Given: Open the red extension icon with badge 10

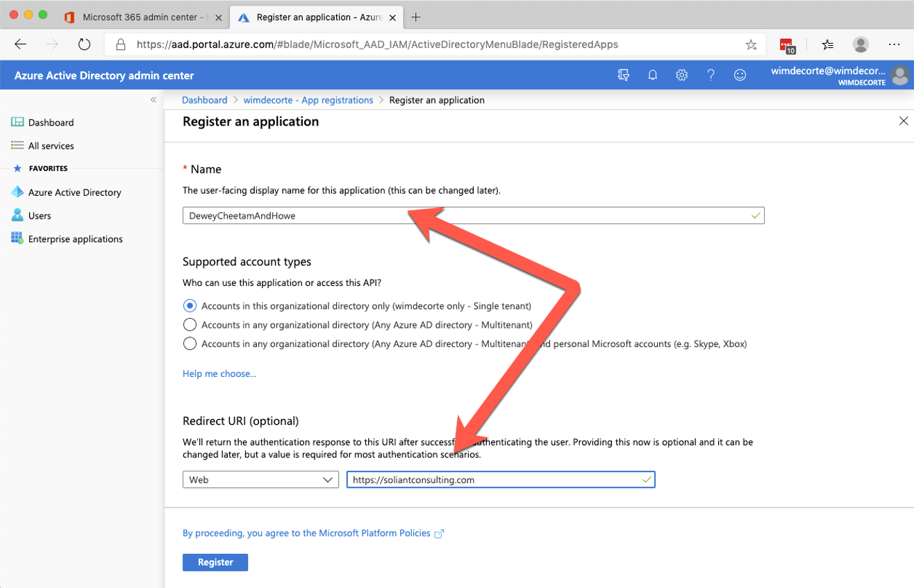Looking at the screenshot, I should point(787,45).
